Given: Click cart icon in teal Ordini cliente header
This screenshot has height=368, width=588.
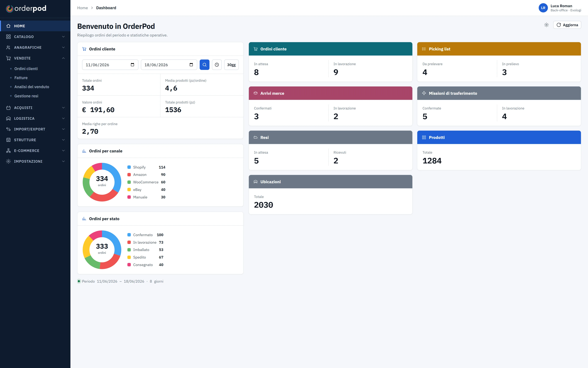Looking at the screenshot, I should [x=256, y=49].
